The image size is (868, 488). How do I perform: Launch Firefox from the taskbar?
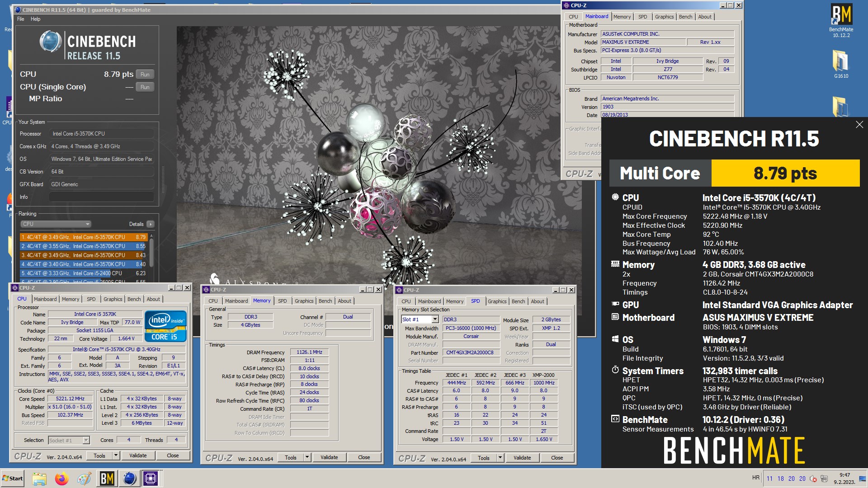point(61,479)
